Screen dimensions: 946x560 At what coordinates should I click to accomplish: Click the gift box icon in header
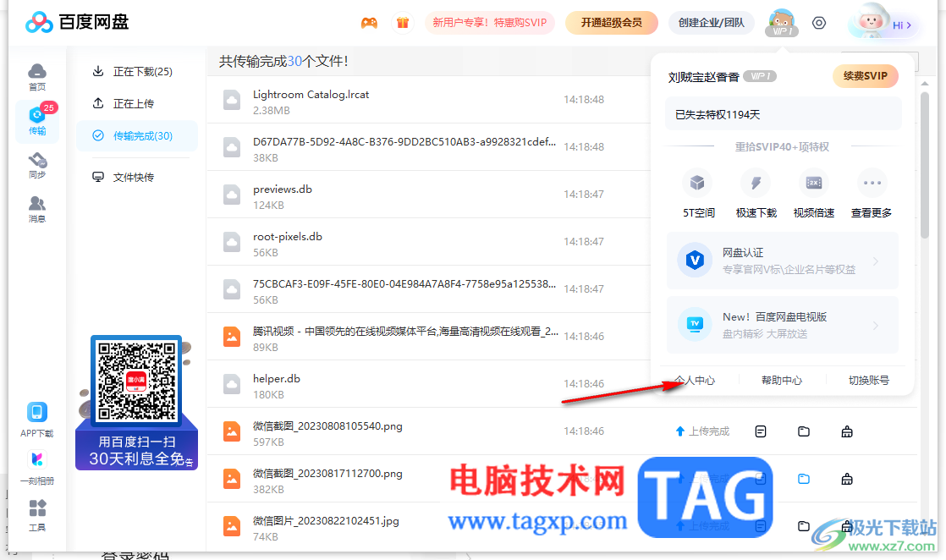pos(403,23)
